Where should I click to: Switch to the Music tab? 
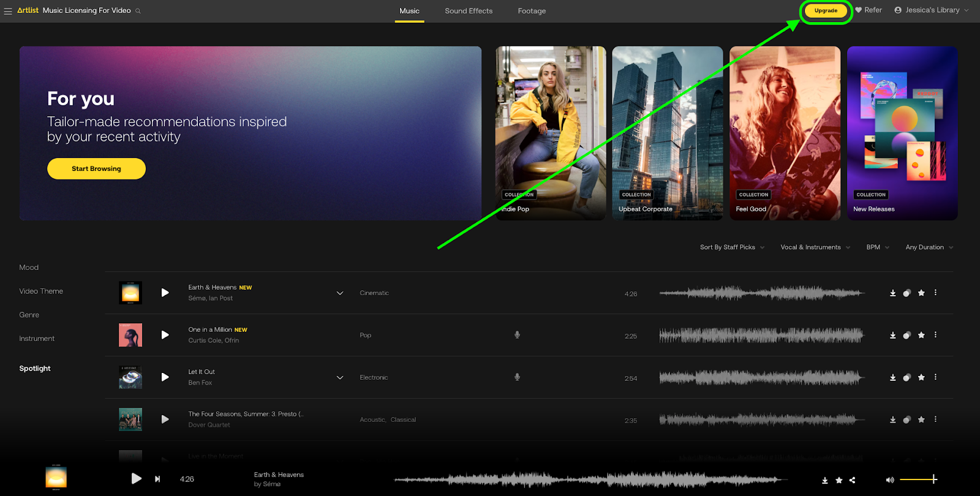point(409,11)
